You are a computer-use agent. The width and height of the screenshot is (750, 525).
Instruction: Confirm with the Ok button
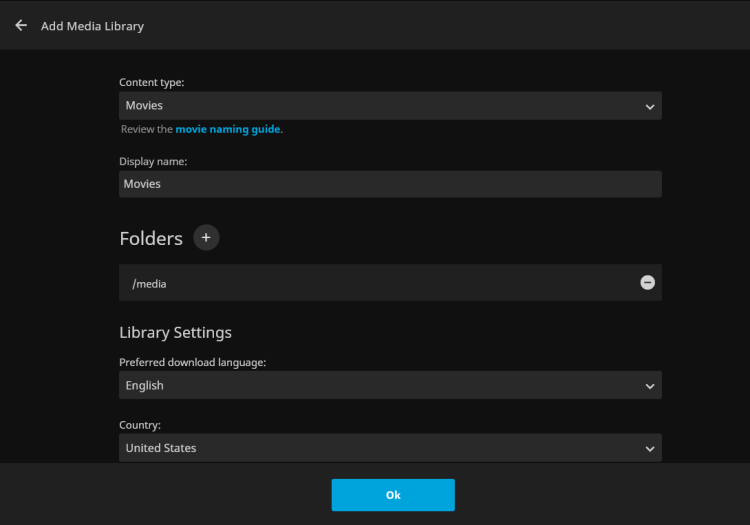[393, 495]
